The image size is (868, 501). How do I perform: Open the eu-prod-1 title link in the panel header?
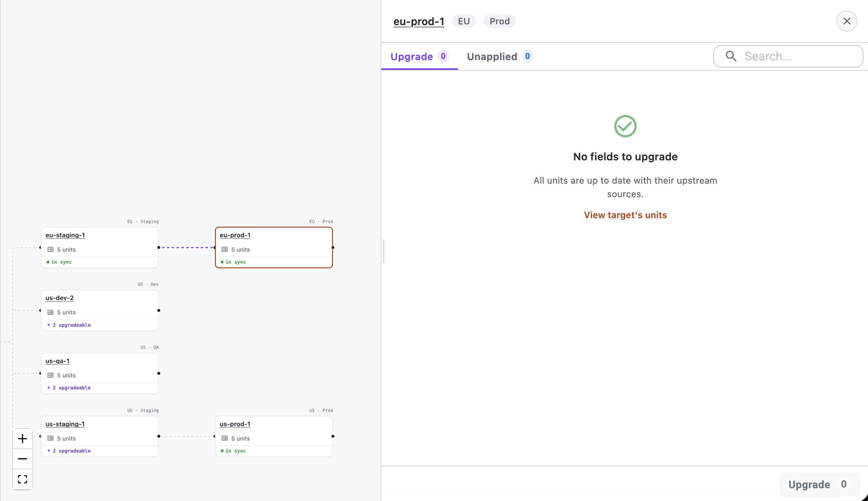click(419, 21)
